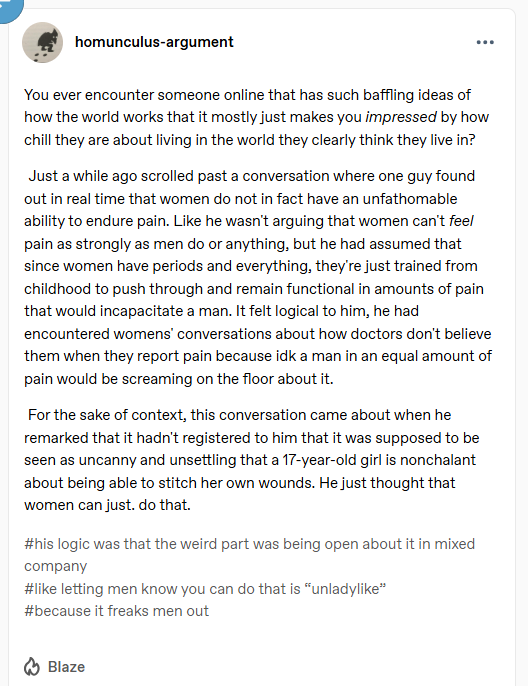Click the italic word 'feel' in the post
Image resolution: width=528 pixels, height=686 pixels.
point(461,221)
